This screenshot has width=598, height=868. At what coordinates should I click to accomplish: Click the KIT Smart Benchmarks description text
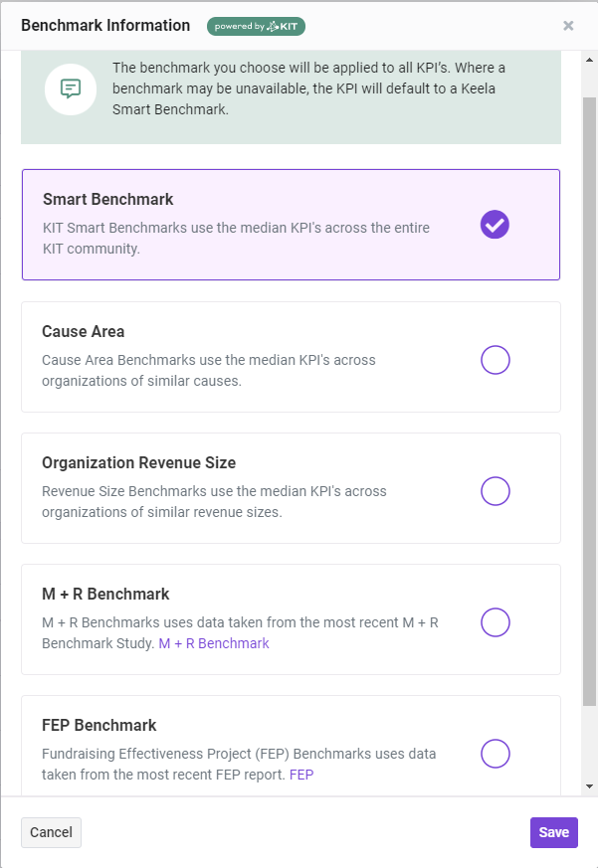pyautogui.click(x=236, y=238)
